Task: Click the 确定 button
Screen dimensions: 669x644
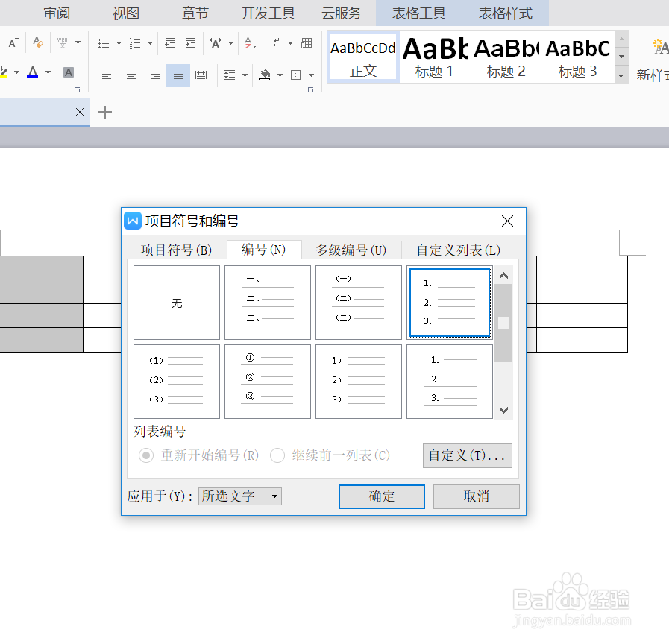Action: (381, 496)
